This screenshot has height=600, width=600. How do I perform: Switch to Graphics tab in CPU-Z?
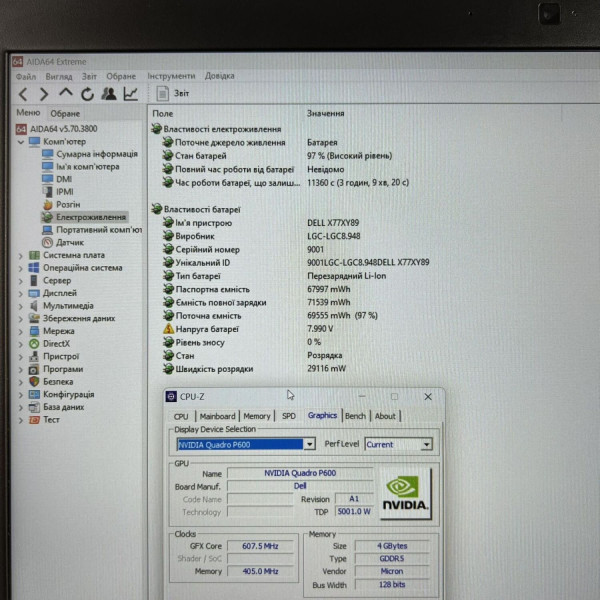322,415
